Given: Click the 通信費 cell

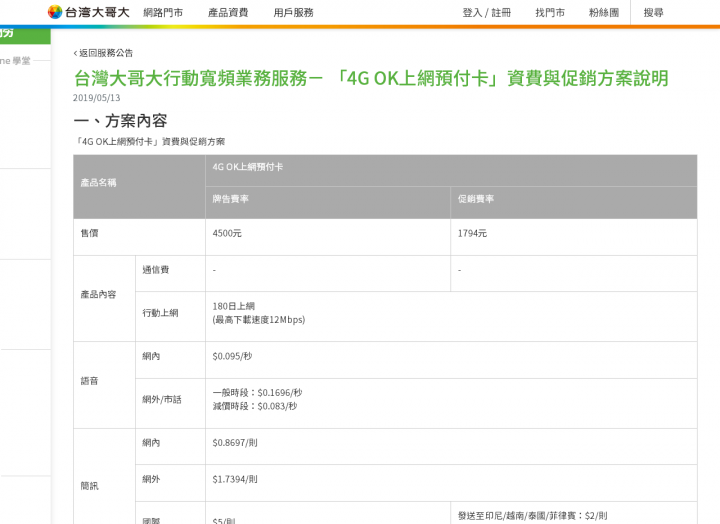Looking at the screenshot, I should pos(170,273).
